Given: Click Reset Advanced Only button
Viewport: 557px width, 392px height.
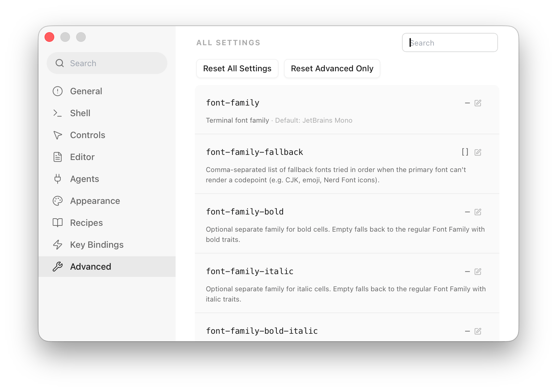Looking at the screenshot, I should [x=332, y=69].
